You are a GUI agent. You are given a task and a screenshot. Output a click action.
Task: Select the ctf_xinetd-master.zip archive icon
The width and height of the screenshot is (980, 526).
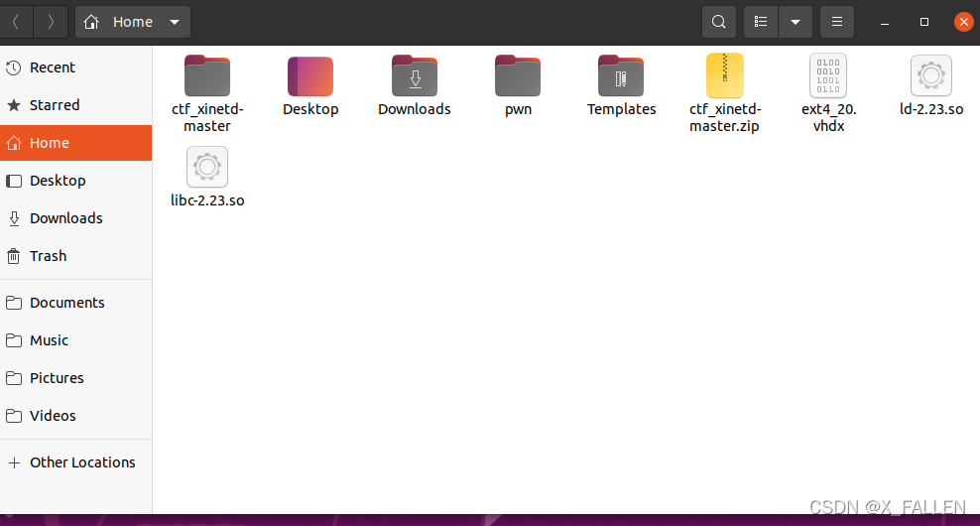725,75
